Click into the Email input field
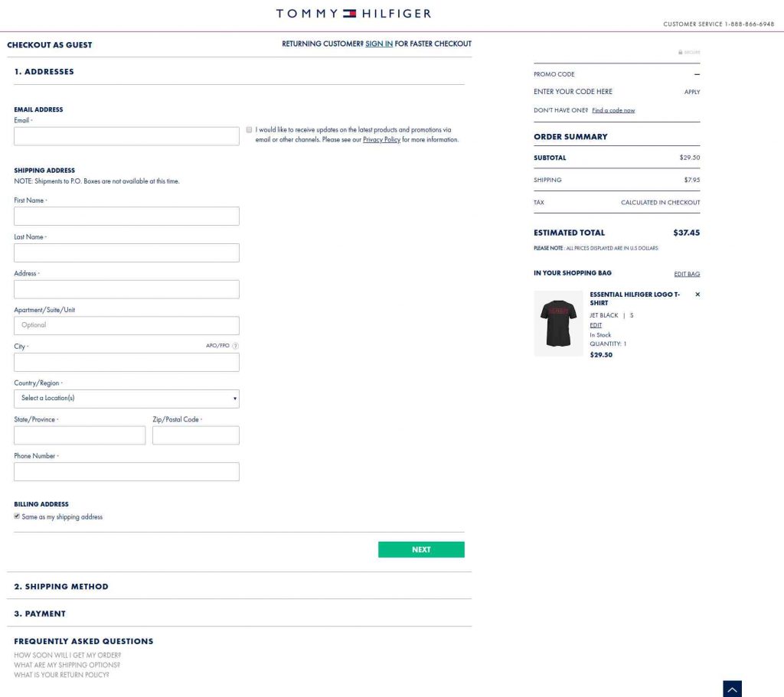784x697 pixels. click(x=126, y=136)
